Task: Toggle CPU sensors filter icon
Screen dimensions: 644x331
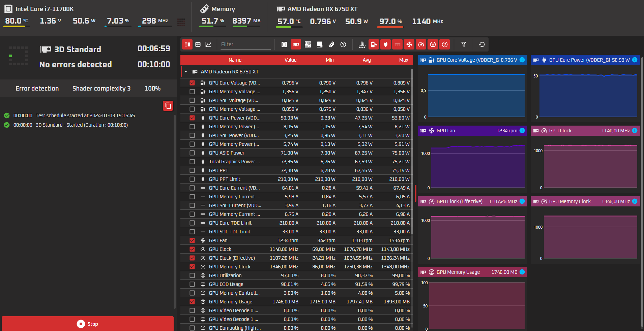Action: [284, 44]
